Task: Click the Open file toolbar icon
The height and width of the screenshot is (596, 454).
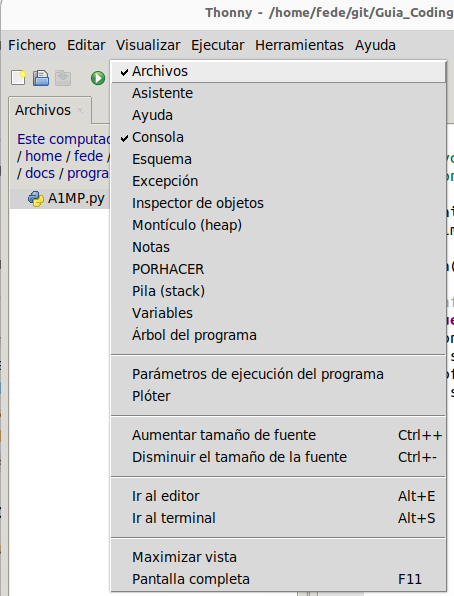Action: coord(41,78)
